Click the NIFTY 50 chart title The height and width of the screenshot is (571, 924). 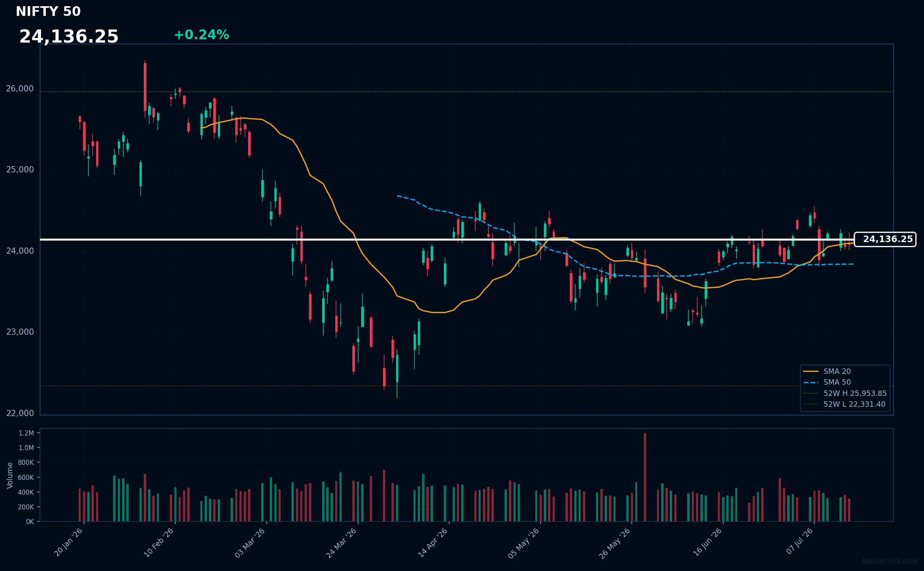(x=48, y=12)
